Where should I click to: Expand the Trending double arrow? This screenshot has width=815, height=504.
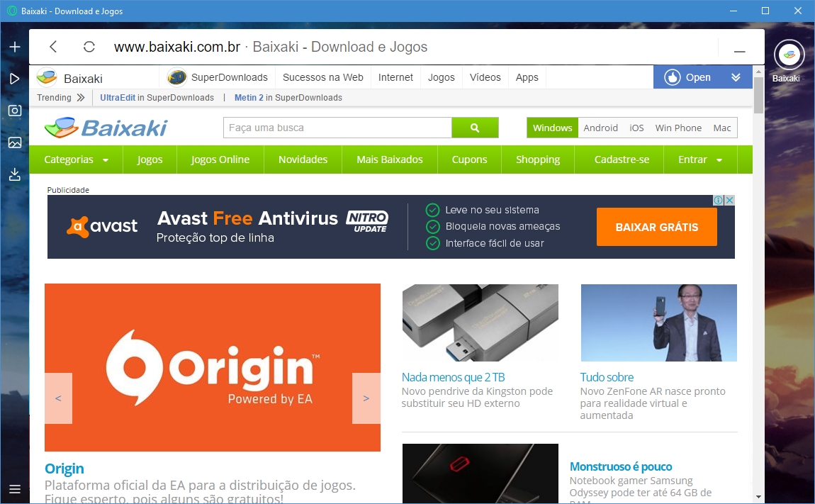80,97
